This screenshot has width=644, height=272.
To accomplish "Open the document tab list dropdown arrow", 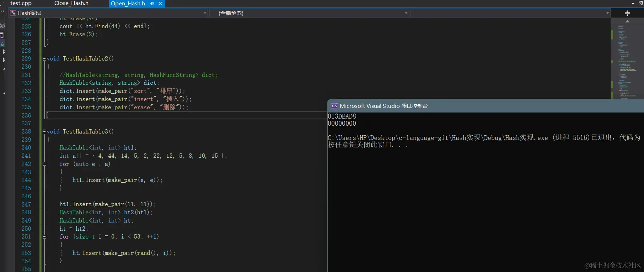I will (633, 4).
